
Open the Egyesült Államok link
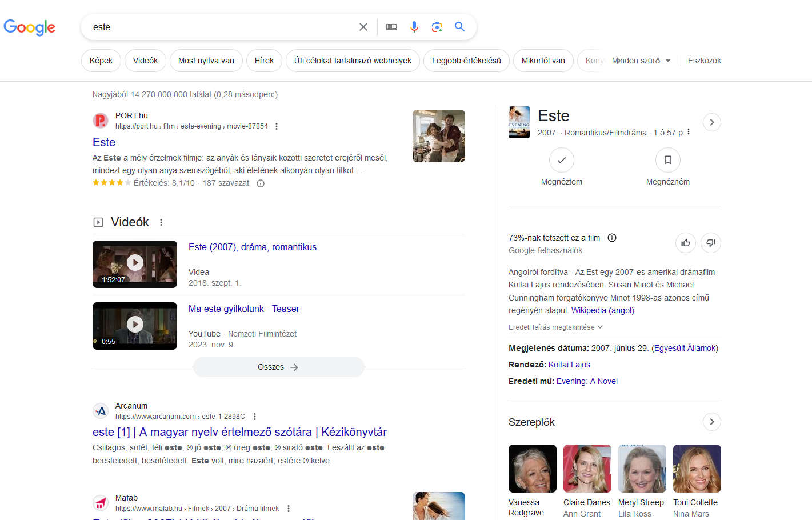coord(685,348)
